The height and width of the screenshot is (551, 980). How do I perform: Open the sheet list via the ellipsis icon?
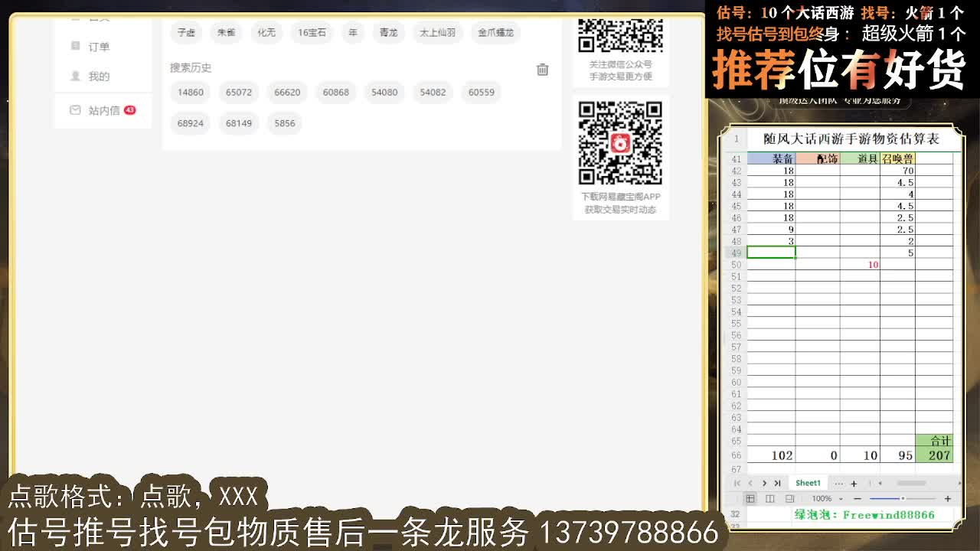(x=838, y=483)
